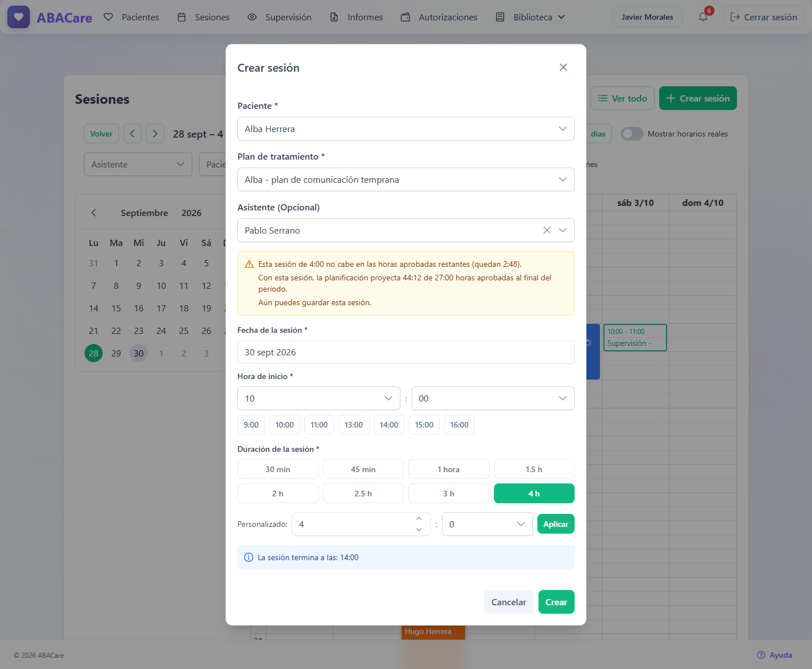The width and height of the screenshot is (812, 669).
Task: Clear the Pablo Serrano assistant selection
Action: pyautogui.click(x=546, y=230)
